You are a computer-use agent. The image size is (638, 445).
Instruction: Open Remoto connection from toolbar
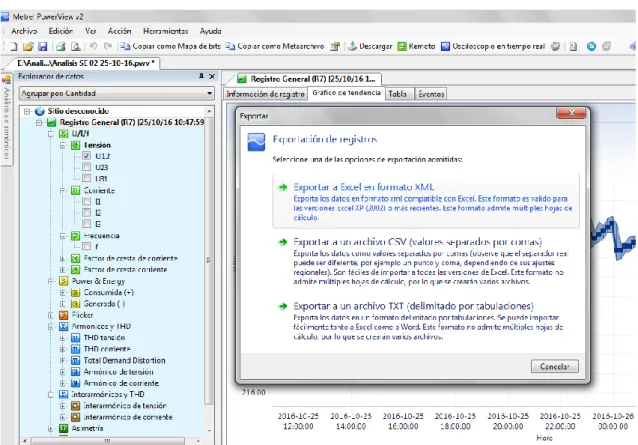[416, 46]
